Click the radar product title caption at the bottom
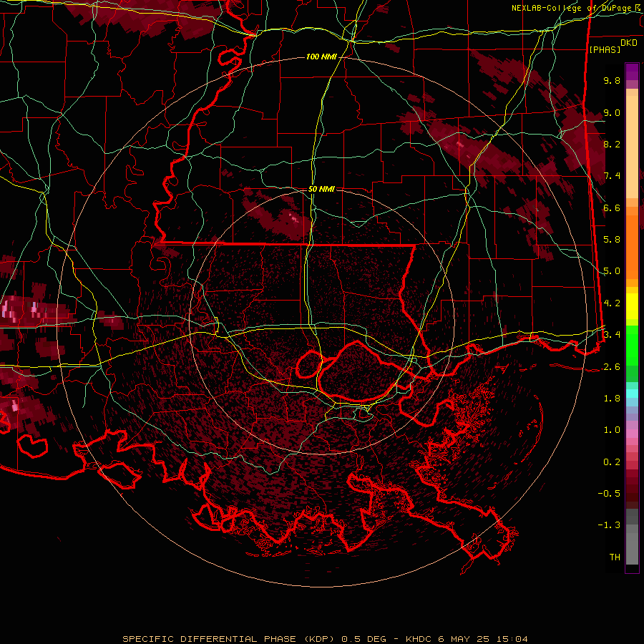 coord(326,639)
